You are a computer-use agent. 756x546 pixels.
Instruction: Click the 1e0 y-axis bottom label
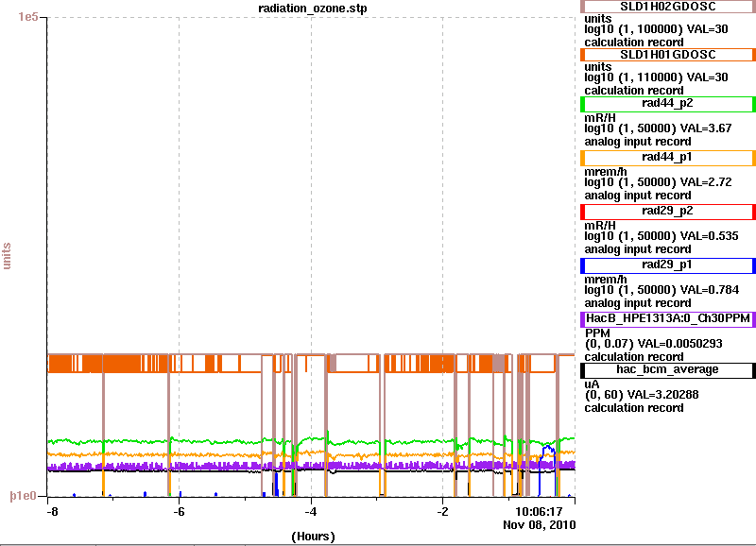(x=23, y=496)
